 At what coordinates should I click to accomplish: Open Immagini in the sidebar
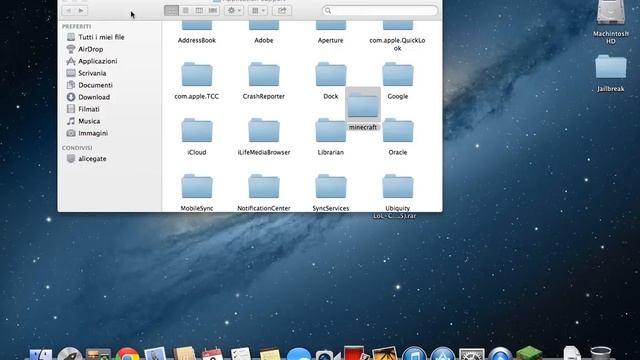93,133
